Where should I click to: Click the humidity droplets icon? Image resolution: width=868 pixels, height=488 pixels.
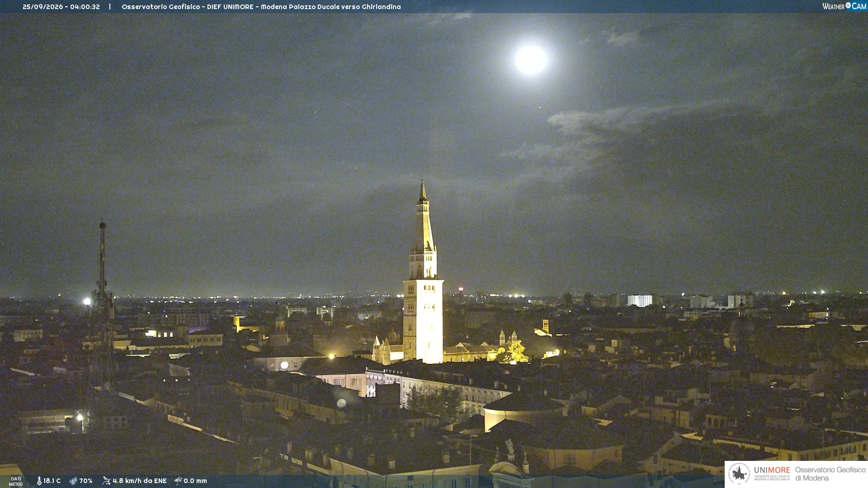click(x=73, y=481)
